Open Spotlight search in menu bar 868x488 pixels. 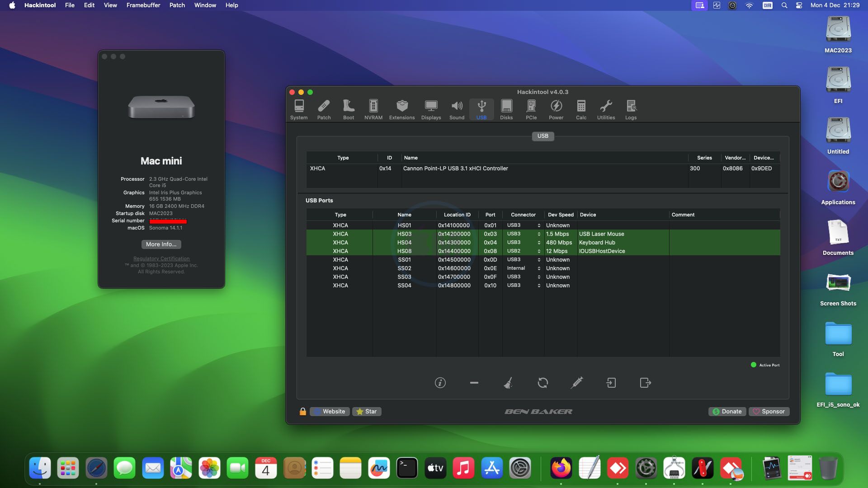tap(784, 5)
